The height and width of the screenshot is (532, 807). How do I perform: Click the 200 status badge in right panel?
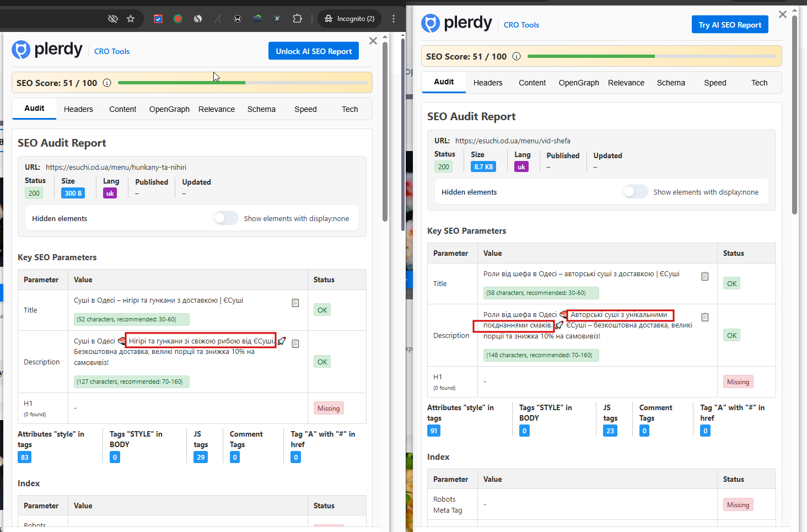444,167
